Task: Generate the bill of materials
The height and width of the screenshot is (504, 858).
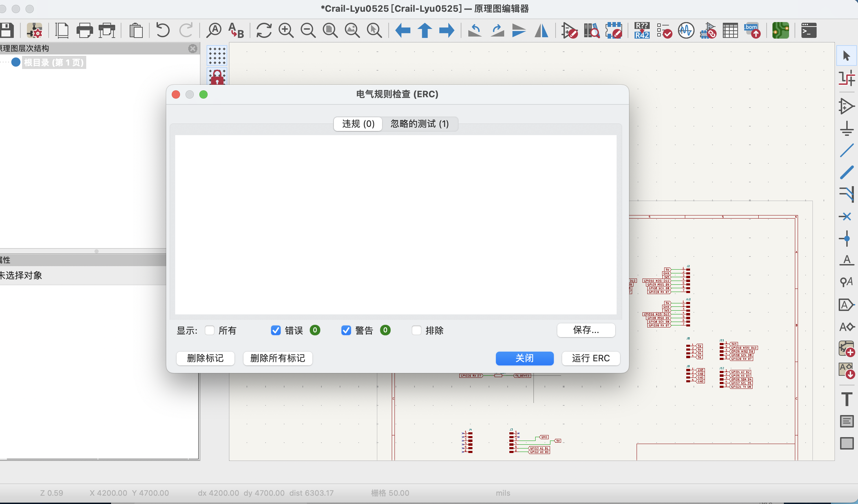Action: [x=752, y=30]
